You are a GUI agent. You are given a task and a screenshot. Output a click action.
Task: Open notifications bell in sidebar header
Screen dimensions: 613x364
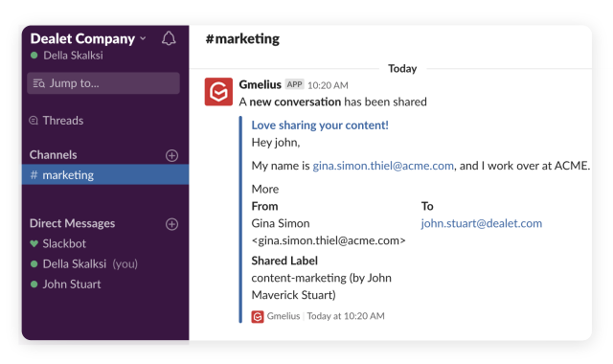[169, 38]
